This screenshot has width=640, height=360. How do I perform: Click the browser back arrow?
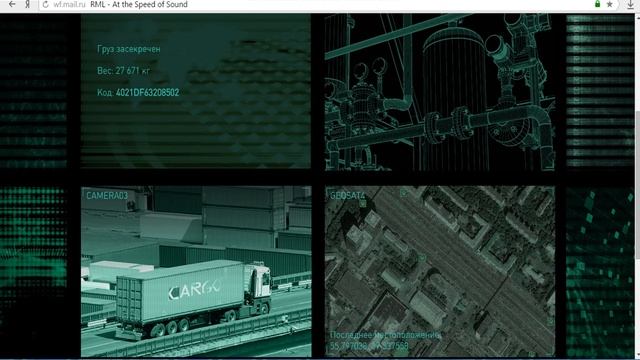[x=12, y=4]
